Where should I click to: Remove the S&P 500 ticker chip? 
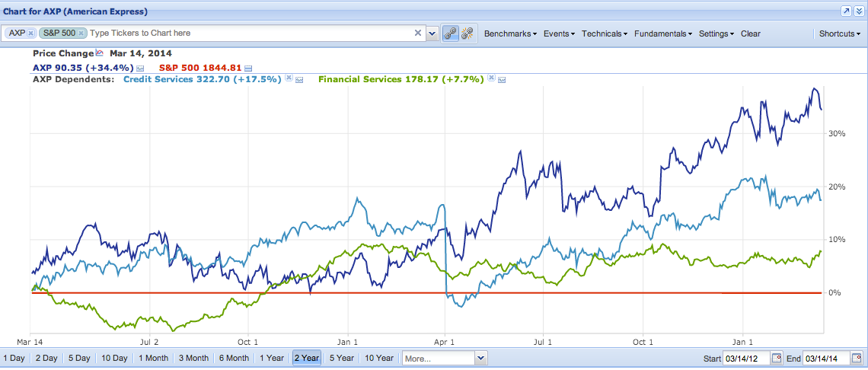pos(81,33)
